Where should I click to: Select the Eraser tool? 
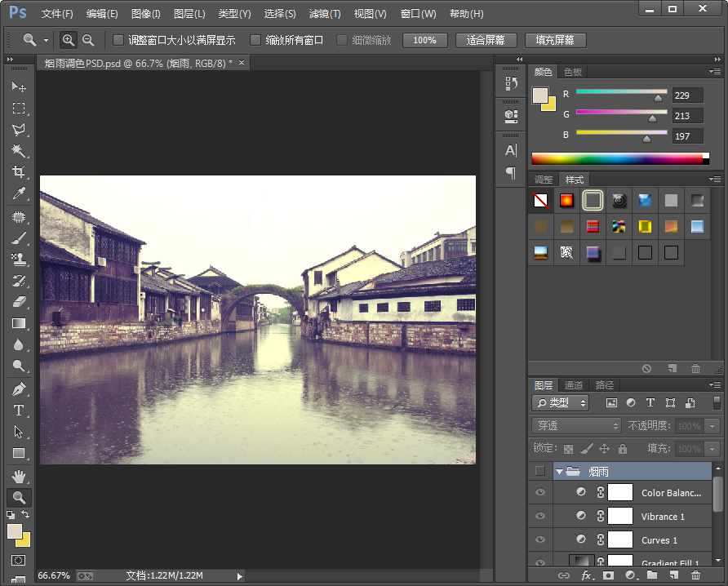tap(19, 302)
